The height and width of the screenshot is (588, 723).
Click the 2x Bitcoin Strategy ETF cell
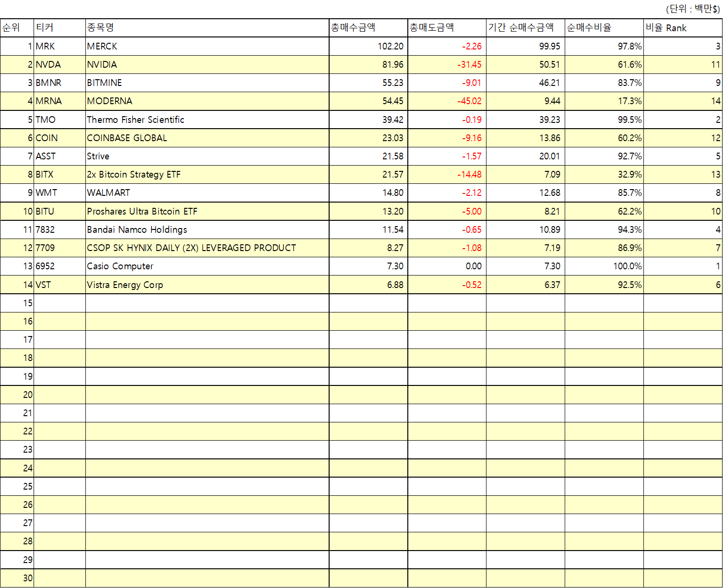[207, 174]
